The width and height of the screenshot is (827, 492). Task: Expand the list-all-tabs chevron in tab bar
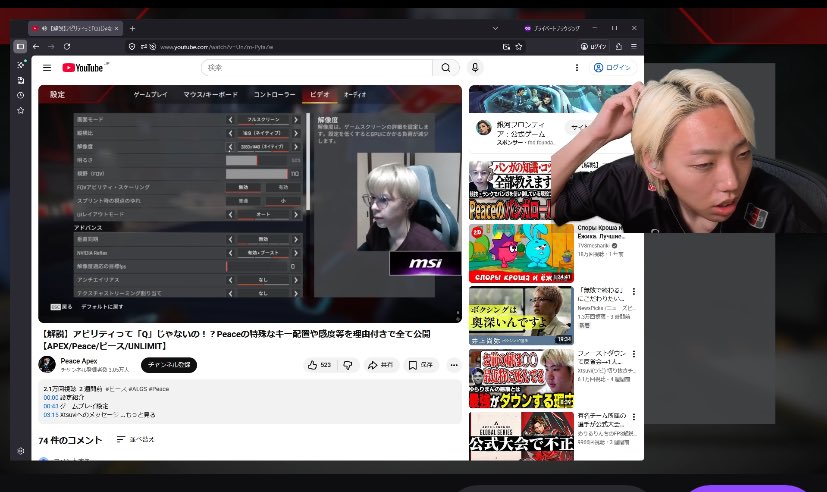coord(495,28)
